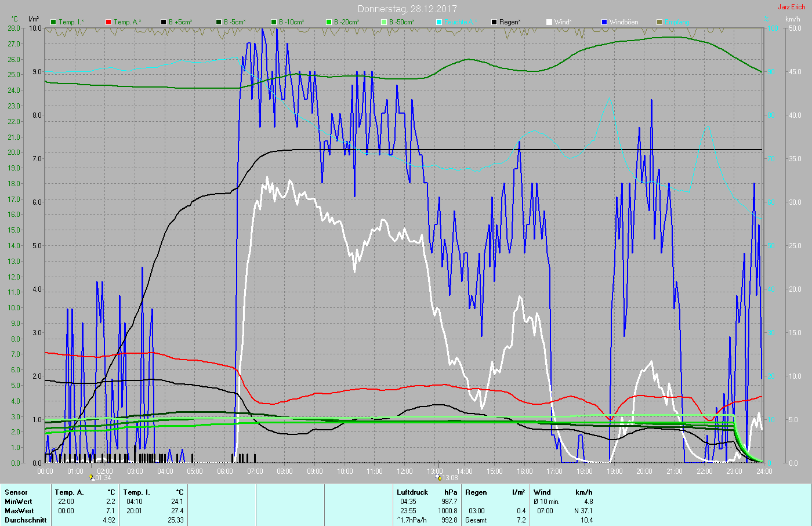
Task: Click the Wind* legend label
Action: (x=563, y=22)
